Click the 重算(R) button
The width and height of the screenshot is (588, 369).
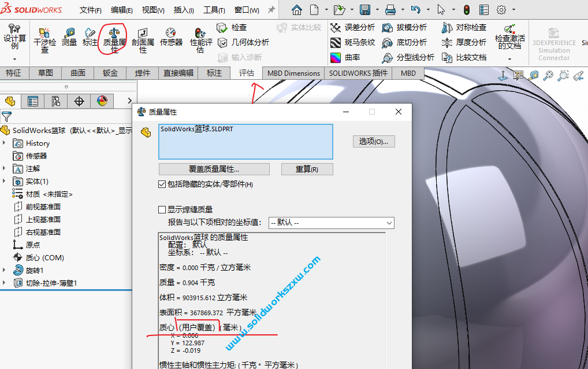coord(307,168)
